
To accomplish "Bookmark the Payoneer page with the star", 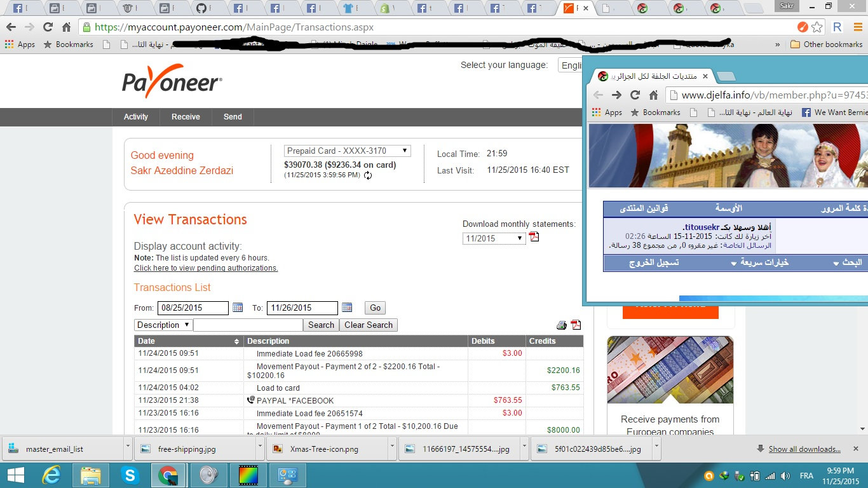I will [817, 27].
